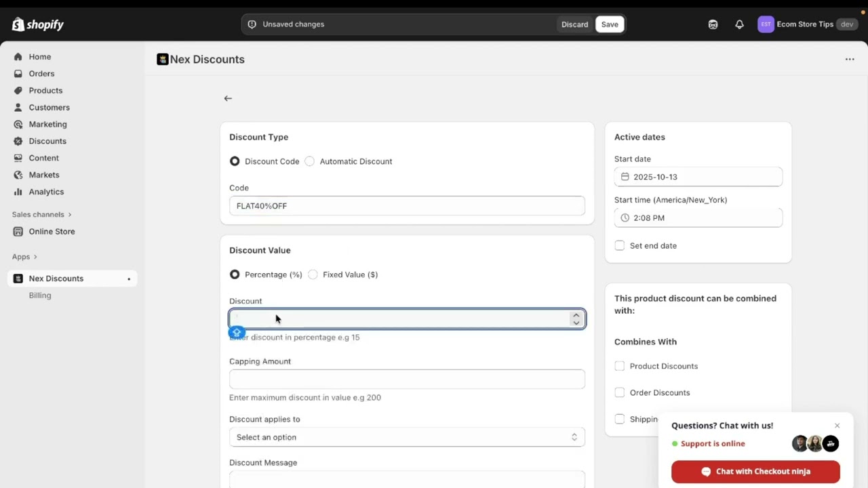The width and height of the screenshot is (868, 488).
Task: Select the Discount Code radio button
Action: [x=235, y=161]
